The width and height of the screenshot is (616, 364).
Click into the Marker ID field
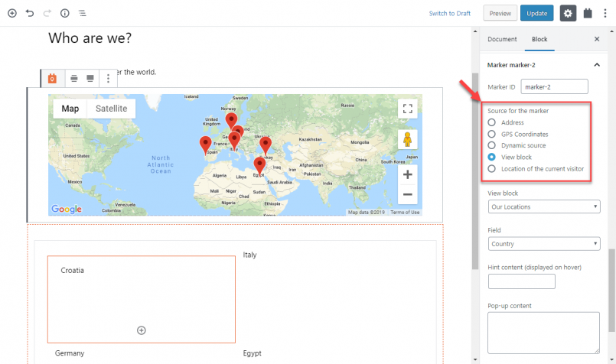coord(554,86)
